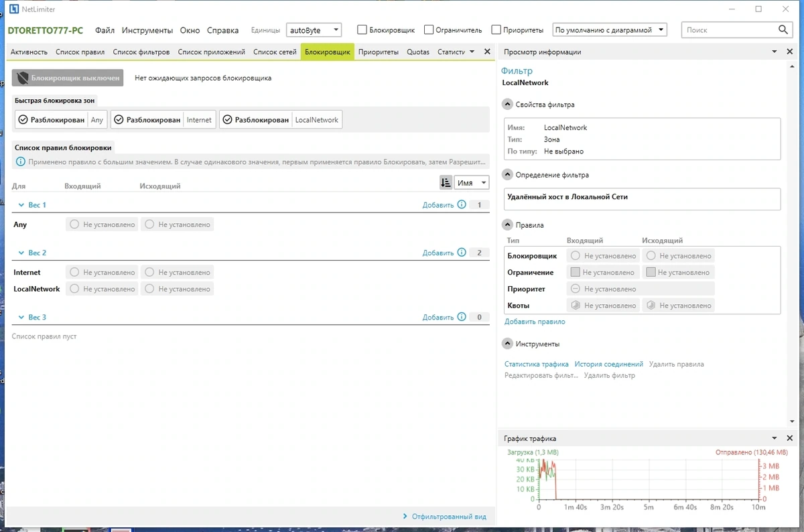Click Добавить link in Вес 1
This screenshot has width=804, height=532.
tap(438, 205)
